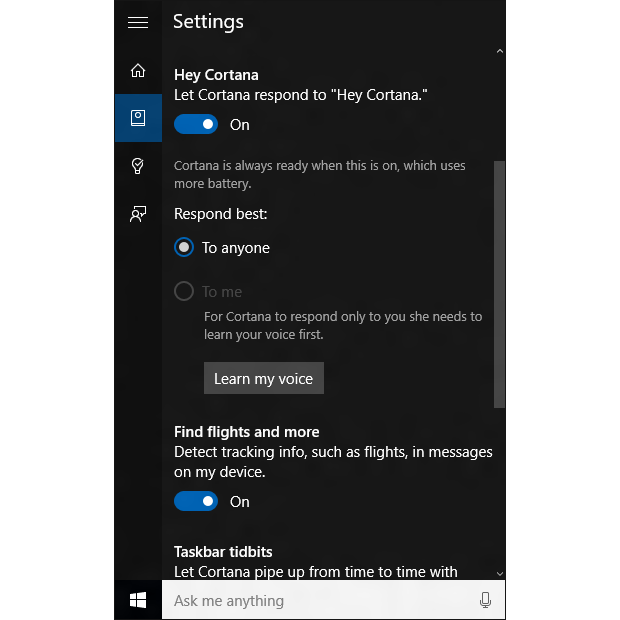Open the Notebook sidebar icon
The image size is (620, 620).
138,118
